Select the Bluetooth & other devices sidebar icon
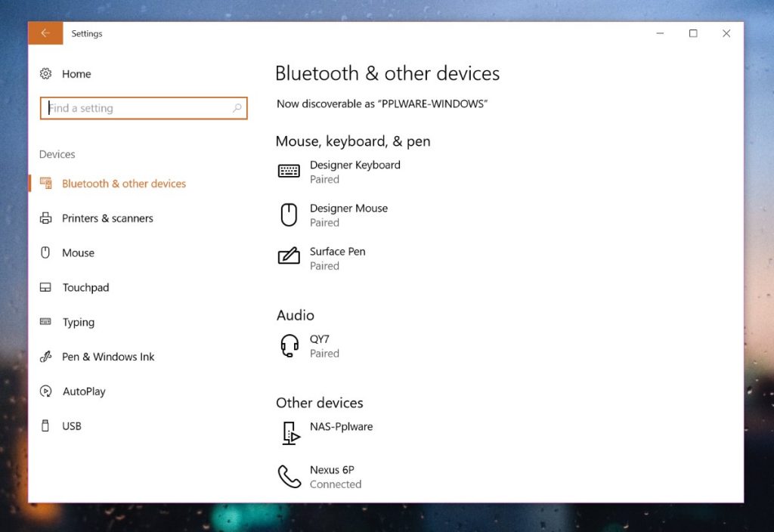 point(45,183)
